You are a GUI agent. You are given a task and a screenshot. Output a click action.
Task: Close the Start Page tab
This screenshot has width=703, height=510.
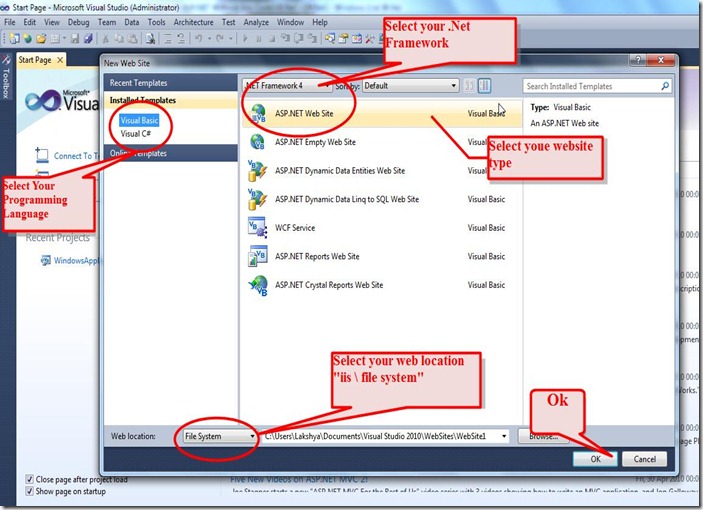[x=60, y=60]
